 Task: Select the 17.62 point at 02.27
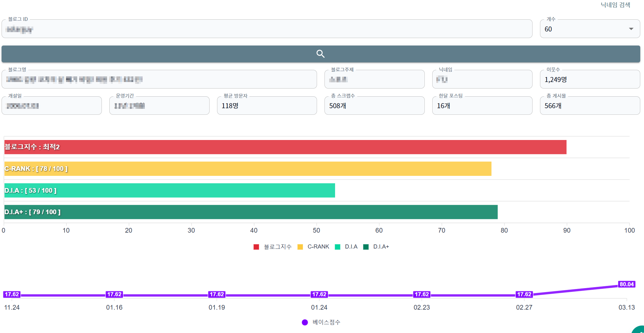tap(524, 294)
